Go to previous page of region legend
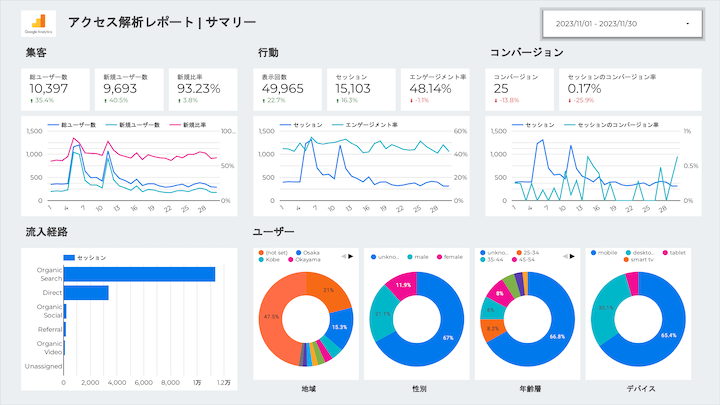The width and height of the screenshot is (720, 405). click(342, 254)
